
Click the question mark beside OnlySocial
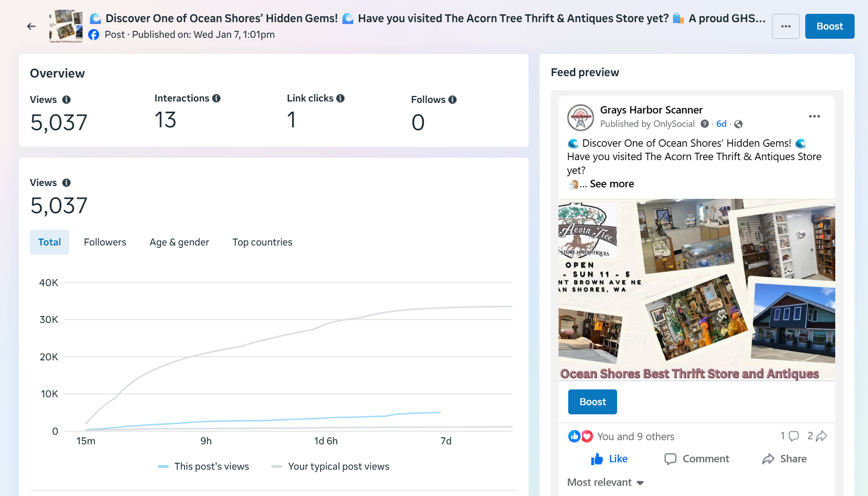click(704, 124)
